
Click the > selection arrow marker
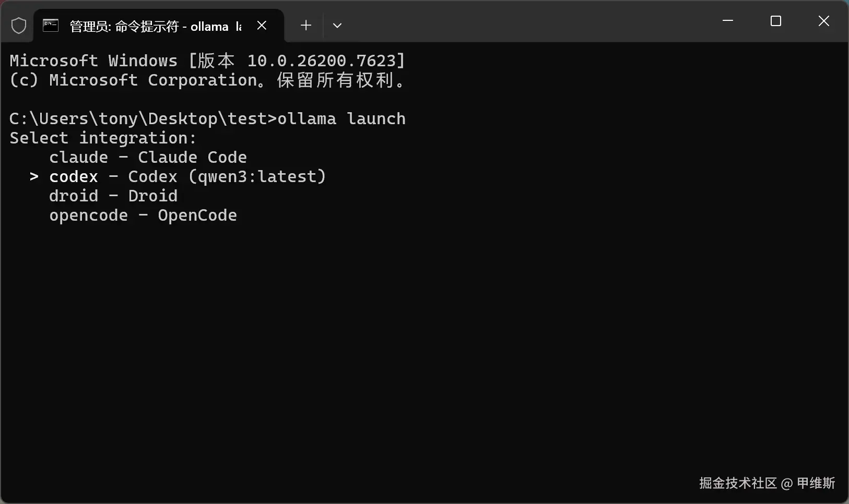pos(34,177)
